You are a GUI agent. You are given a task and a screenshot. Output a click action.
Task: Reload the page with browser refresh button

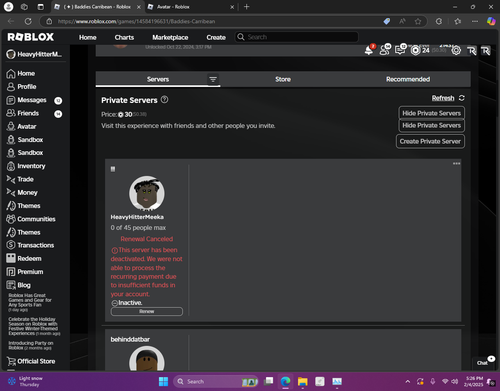28,21
